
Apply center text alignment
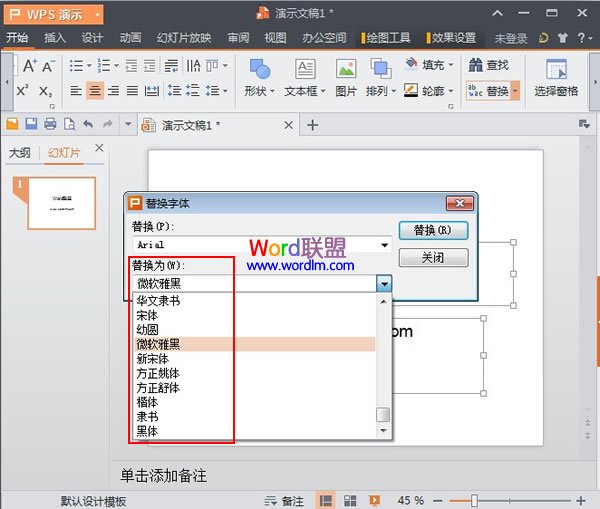click(x=95, y=91)
